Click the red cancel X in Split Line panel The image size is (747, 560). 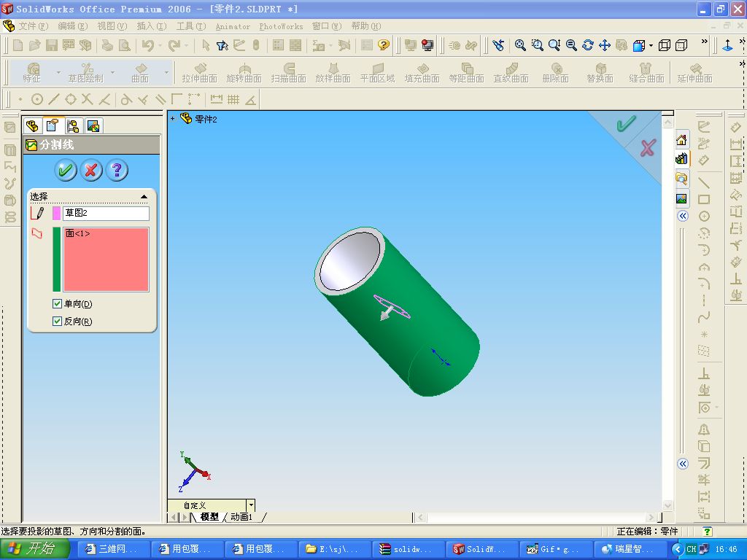(x=91, y=171)
